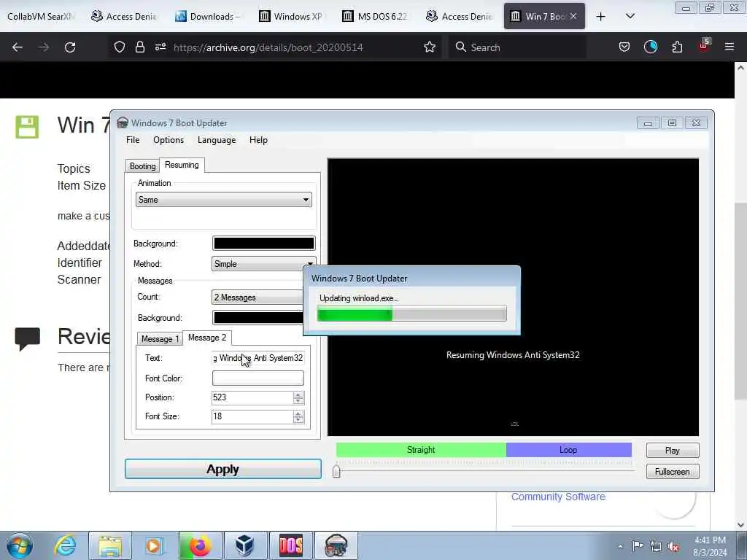
Task: Click the message Text input field
Action: tap(258, 357)
